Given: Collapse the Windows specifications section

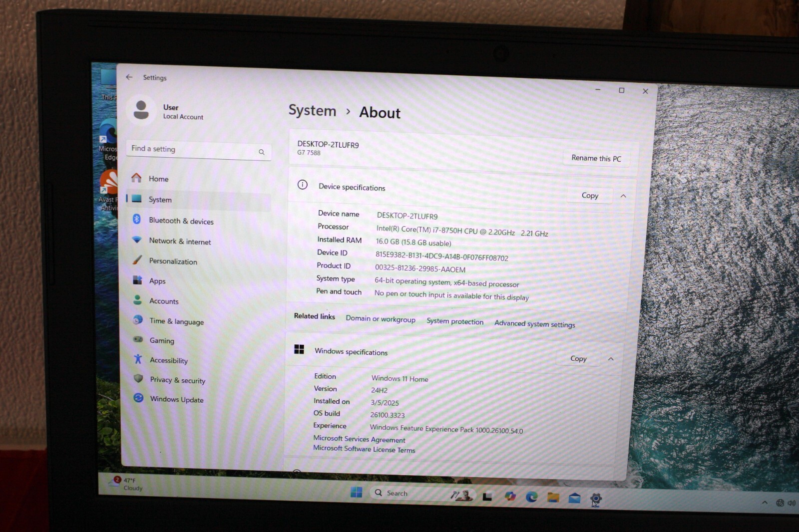Looking at the screenshot, I should [x=611, y=359].
